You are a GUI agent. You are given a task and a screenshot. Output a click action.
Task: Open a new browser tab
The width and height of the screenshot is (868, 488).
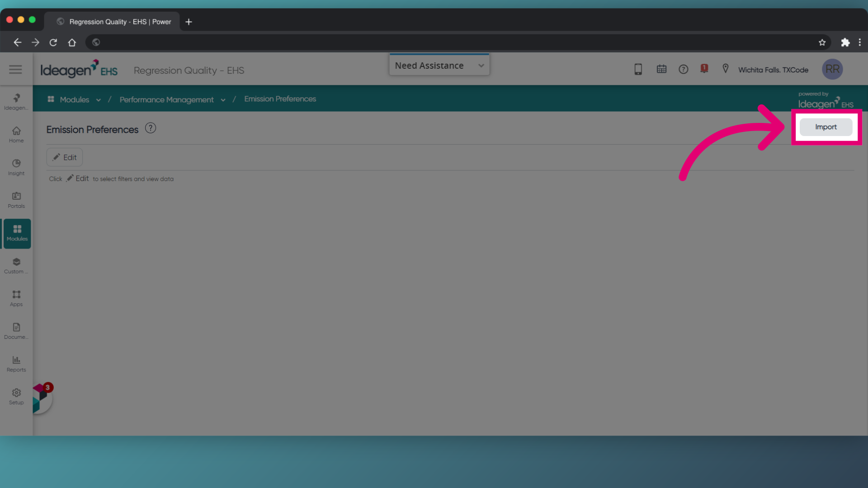click(x=189, y=22)
